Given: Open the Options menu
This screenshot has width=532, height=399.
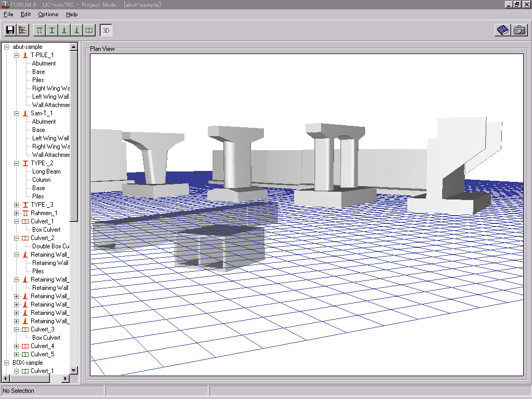Looking at the screenshot, I should pos(48,14).
